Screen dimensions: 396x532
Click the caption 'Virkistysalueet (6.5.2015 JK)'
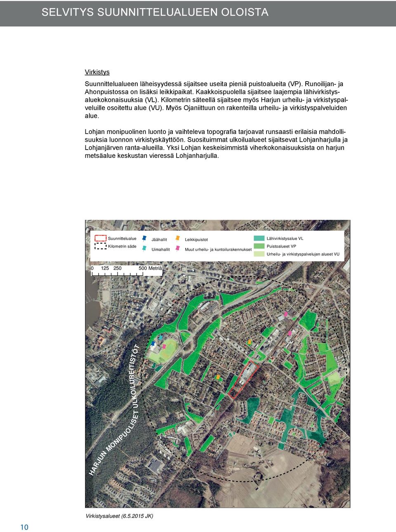click(x=120, y=516)
